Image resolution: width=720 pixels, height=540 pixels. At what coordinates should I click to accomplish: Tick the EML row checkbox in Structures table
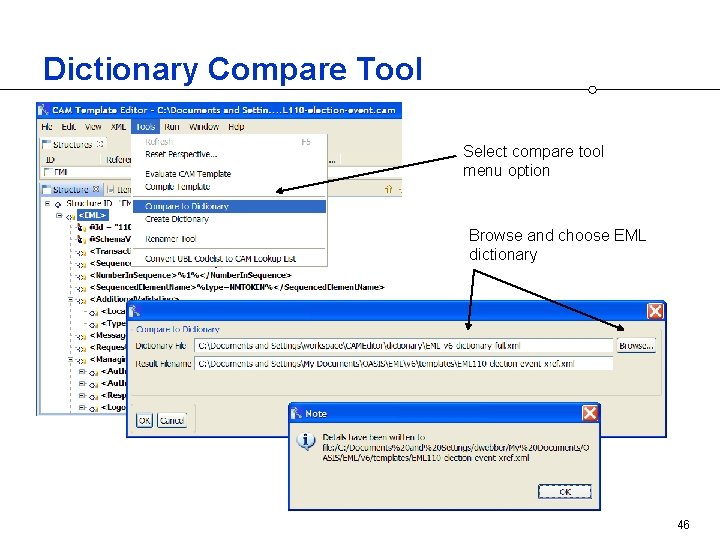[x=47, y=172]
